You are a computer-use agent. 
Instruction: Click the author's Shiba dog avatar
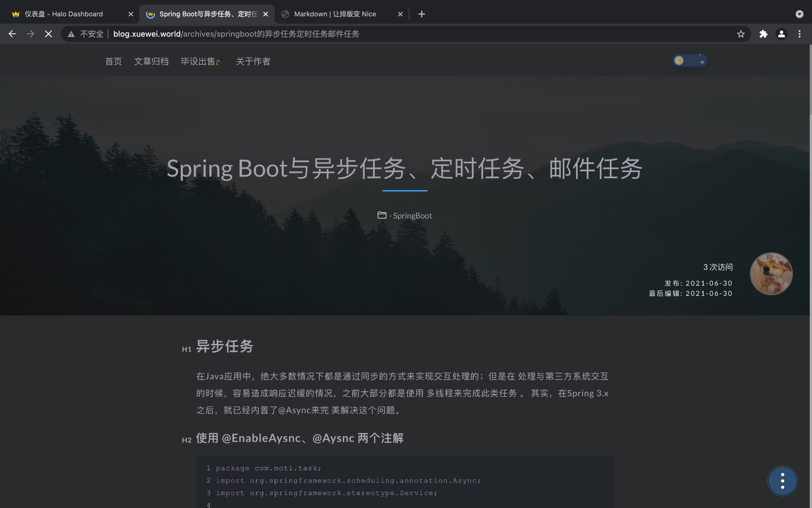(x=771, y=274)
